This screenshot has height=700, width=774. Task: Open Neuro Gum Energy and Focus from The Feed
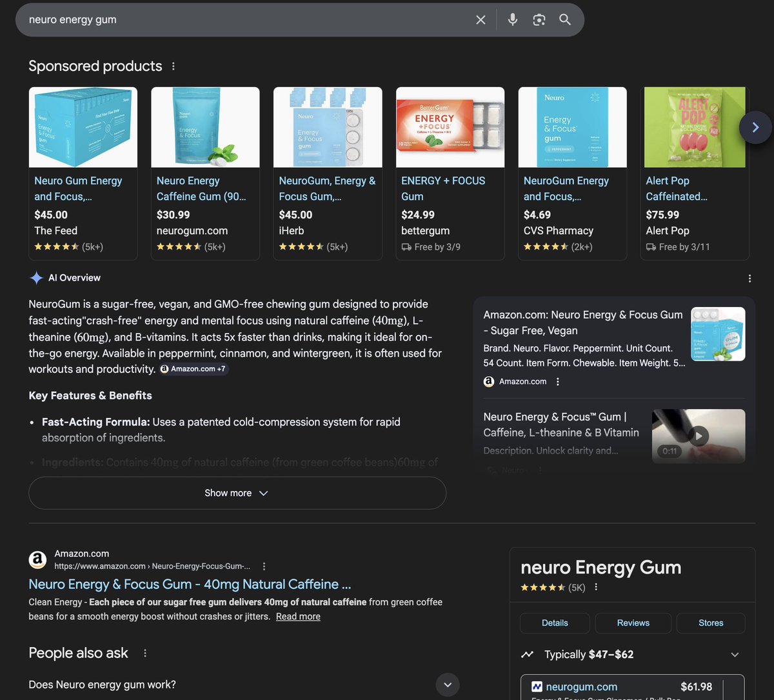point(78,188)
